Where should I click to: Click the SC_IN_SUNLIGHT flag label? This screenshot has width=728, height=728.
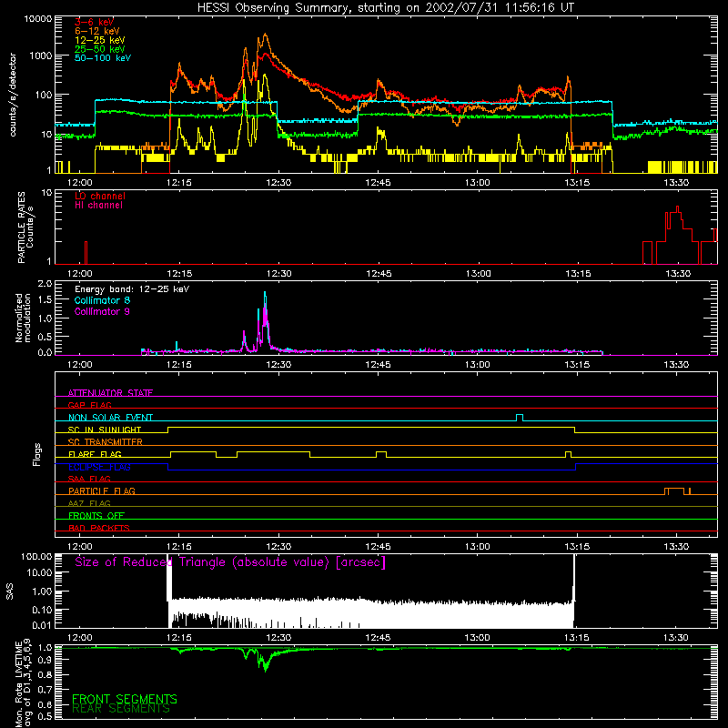[105, 430]
